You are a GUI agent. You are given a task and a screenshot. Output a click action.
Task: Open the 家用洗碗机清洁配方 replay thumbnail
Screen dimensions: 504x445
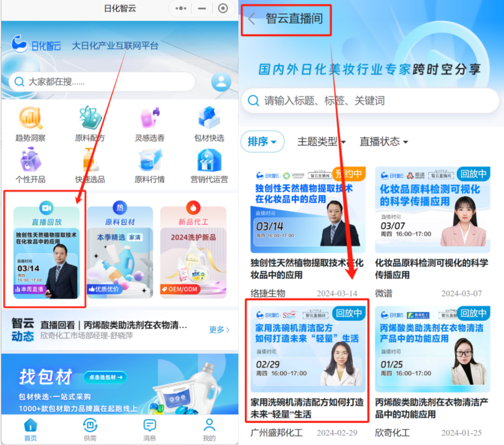tap(307, 349)
